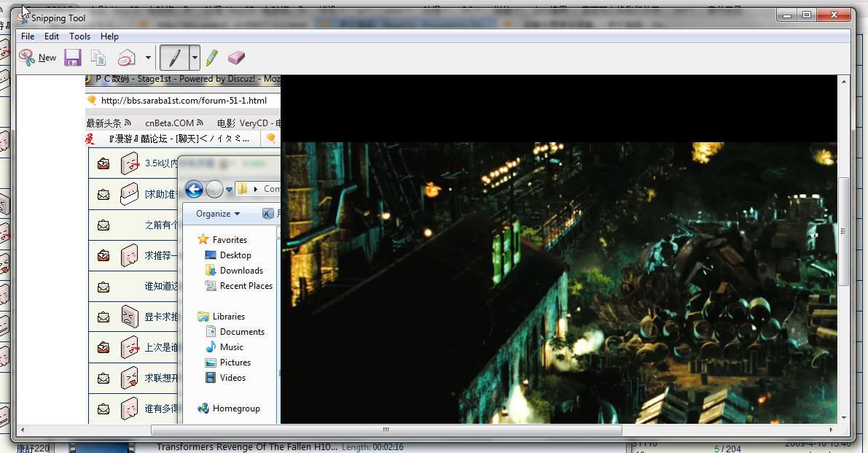Select the Pen tool

point(174,58)
